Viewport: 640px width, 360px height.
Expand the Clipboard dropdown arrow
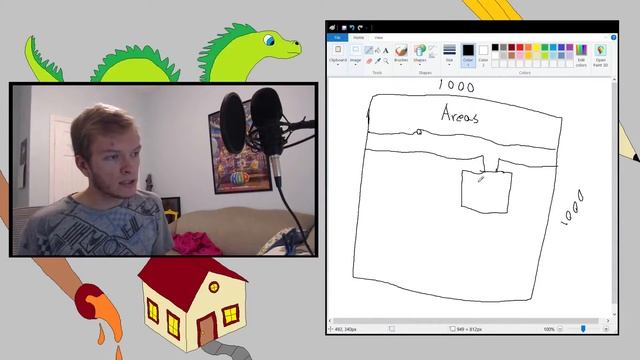coord(338,64)
